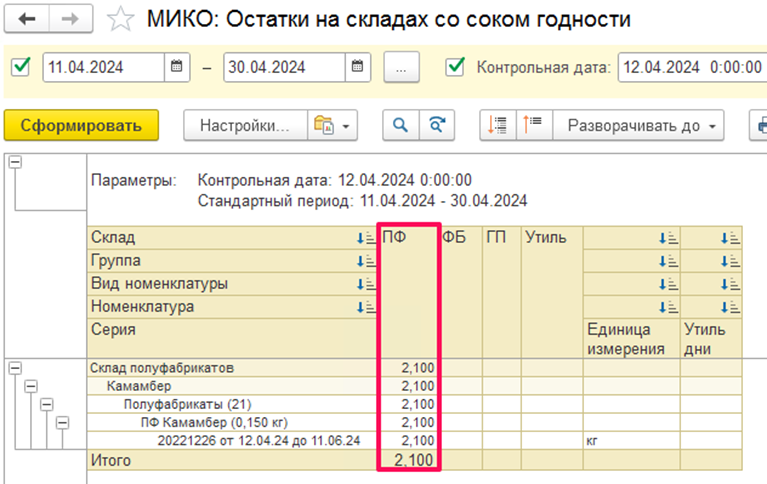Click the start date field 11.04.2024

tap(104, 67)
